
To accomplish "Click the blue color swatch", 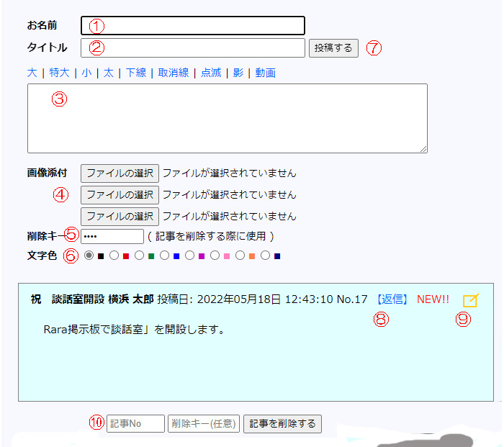I will click(176, 256).
